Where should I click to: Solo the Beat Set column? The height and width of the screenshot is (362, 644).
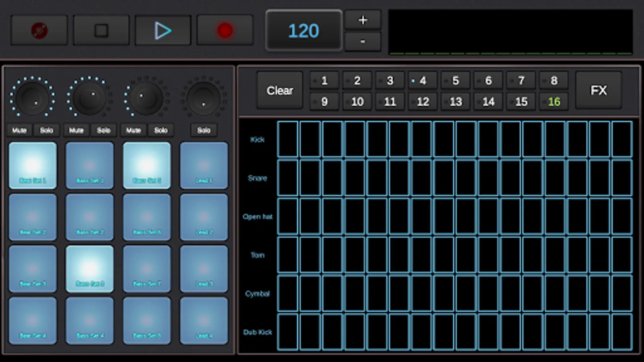click(x=46, y=130)
